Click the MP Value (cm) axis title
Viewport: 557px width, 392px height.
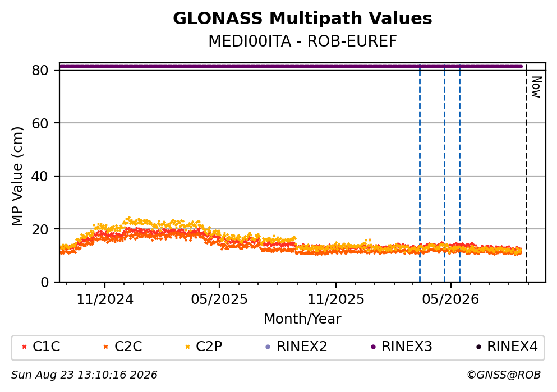[x=17, y=176]
